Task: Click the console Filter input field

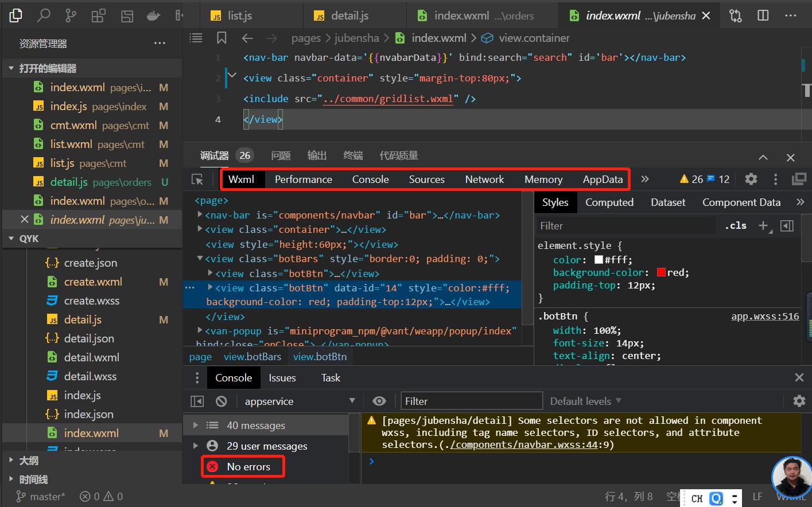Action: coord(472,401)
